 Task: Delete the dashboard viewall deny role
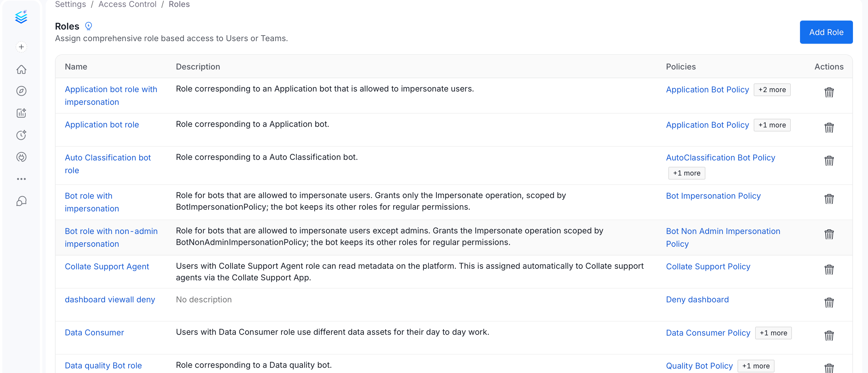829,303
